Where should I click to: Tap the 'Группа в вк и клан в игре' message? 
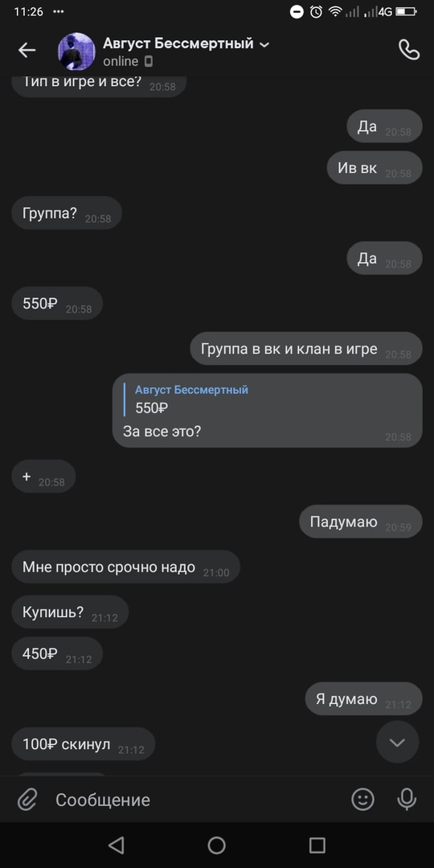306,349
